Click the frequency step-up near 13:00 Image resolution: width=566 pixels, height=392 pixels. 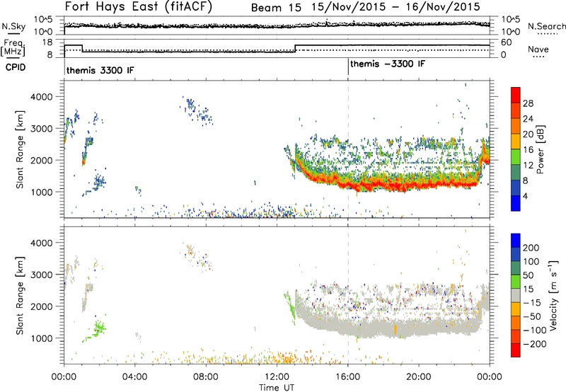[x=295, y=49]
